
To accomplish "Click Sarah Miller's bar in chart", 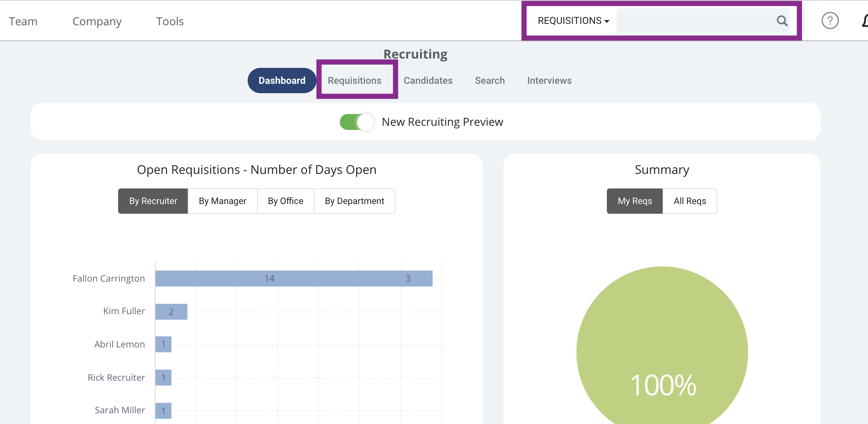I will click(x=163, y=411).
